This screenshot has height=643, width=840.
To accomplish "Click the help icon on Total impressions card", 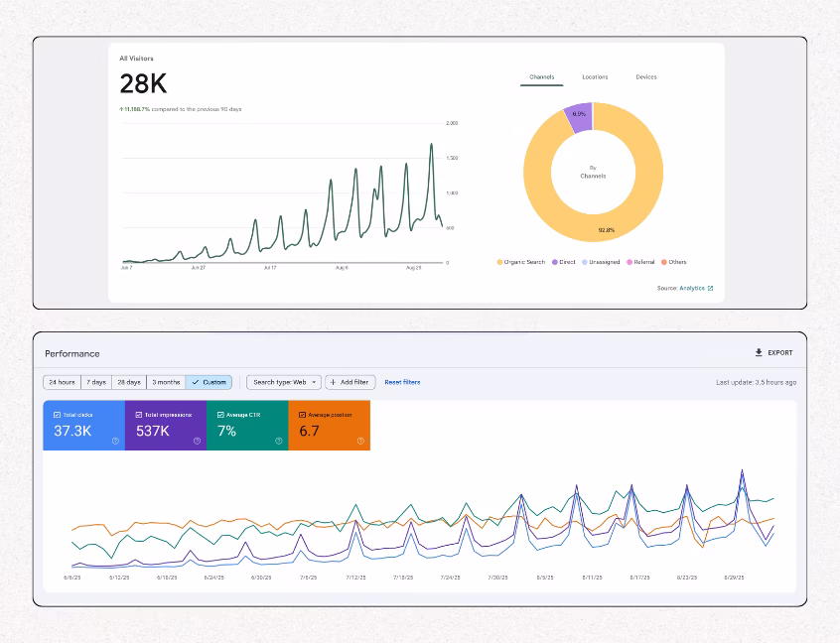I will coord(197,441).
